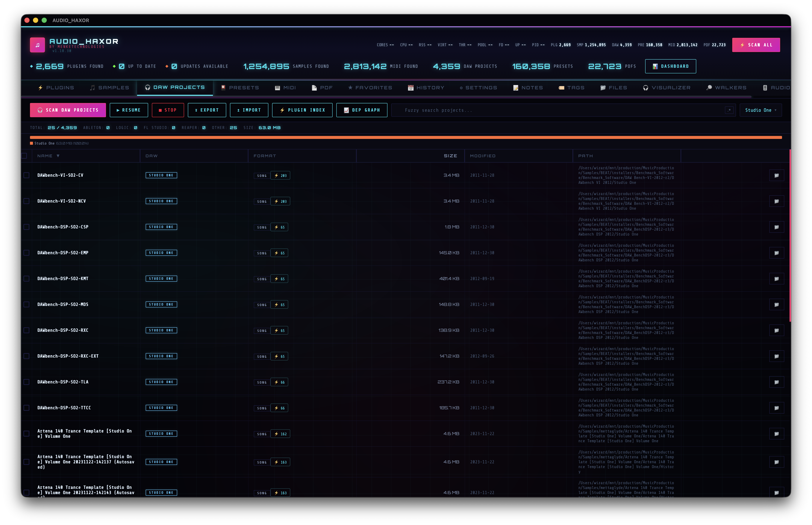Reveal DAWbench-DSP-SO2-TLA in folder

[776, 382]
